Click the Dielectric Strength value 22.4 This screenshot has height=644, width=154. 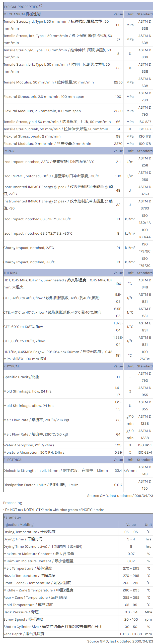click(x=118, y=470)
